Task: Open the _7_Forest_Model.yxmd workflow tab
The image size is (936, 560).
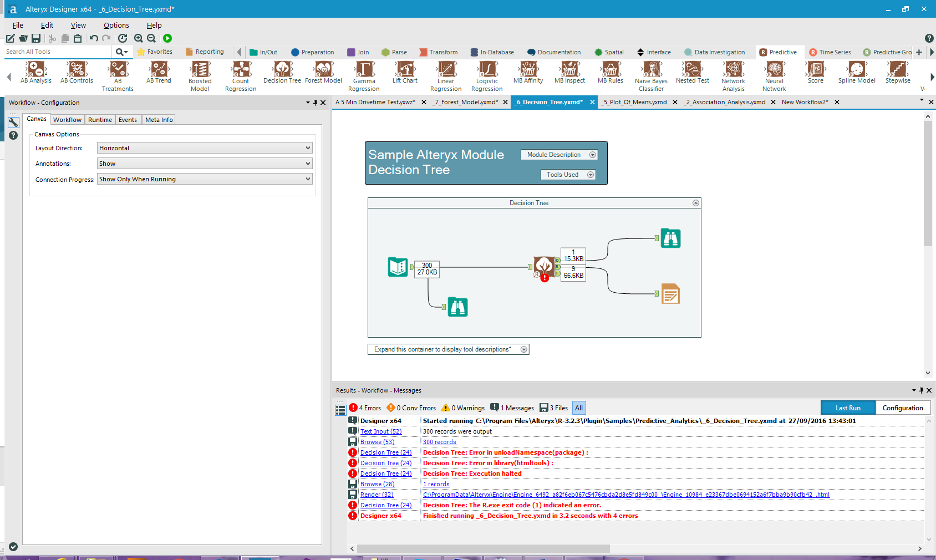Action: pyautogui.click(x=466, y=102)
